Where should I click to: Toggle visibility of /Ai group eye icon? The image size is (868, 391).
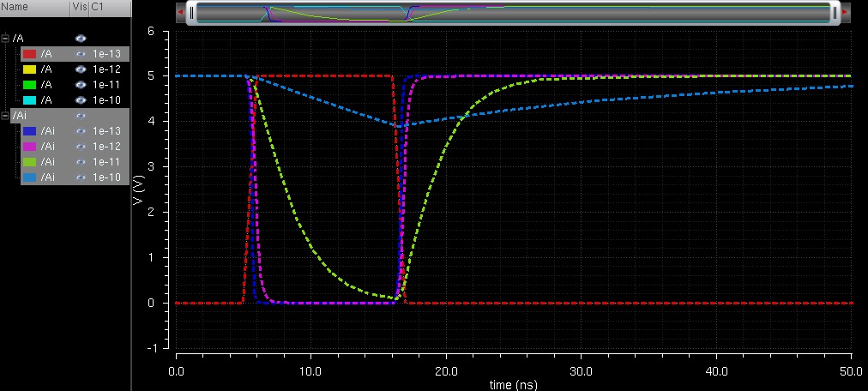(81, 116)
